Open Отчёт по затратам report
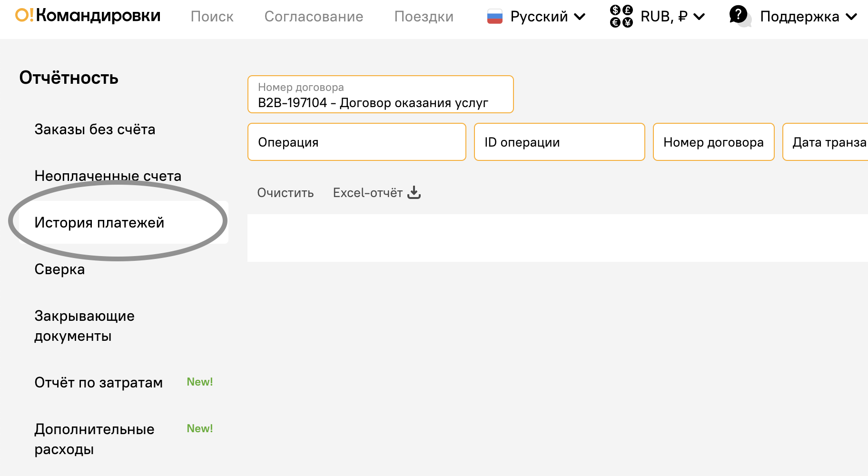Image resolution: width=868 pixels, height=476 pixels. point(99,383)
